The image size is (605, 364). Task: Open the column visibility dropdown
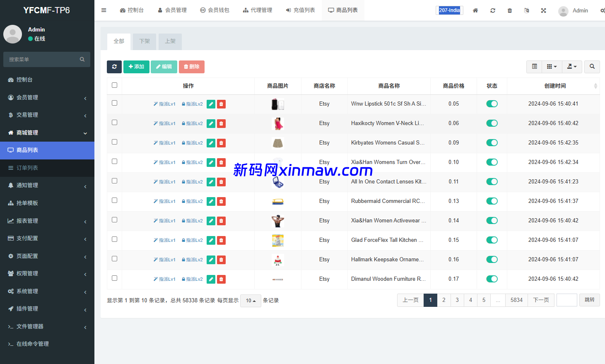coord(552,67)
